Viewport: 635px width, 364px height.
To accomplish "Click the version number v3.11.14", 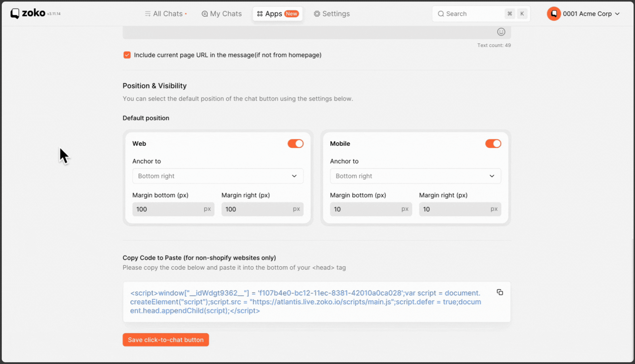I will tap(54, 14).
